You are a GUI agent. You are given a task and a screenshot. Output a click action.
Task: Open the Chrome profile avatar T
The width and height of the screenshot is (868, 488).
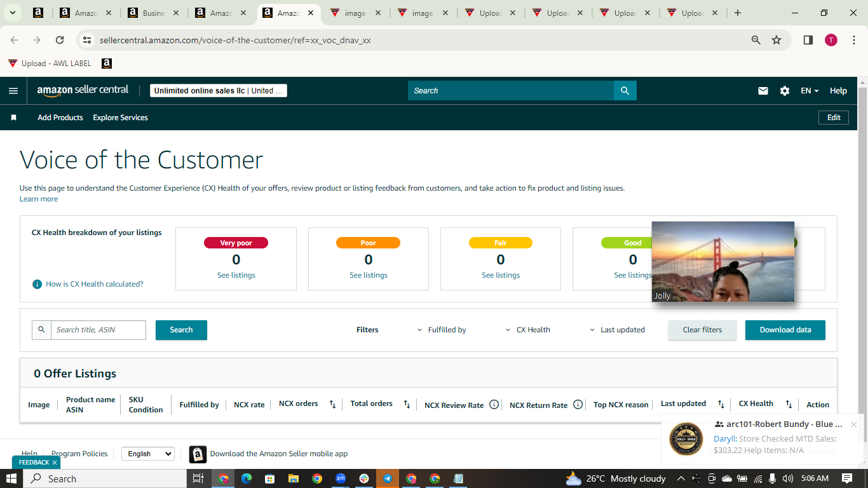click(x=831, y=40)
